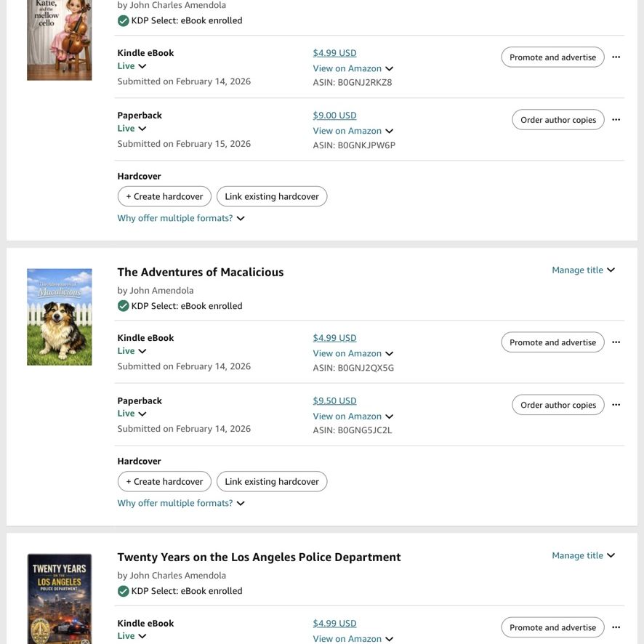644x644 pixels.
Task: Click KDP Select checkmark icon near John Charles Amendola top
Action: (x=124, y=20)
